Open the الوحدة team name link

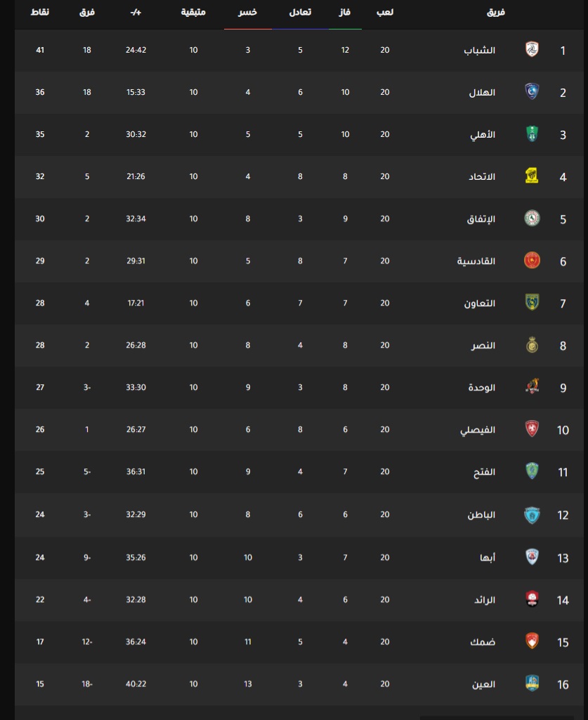pos(481,388)
